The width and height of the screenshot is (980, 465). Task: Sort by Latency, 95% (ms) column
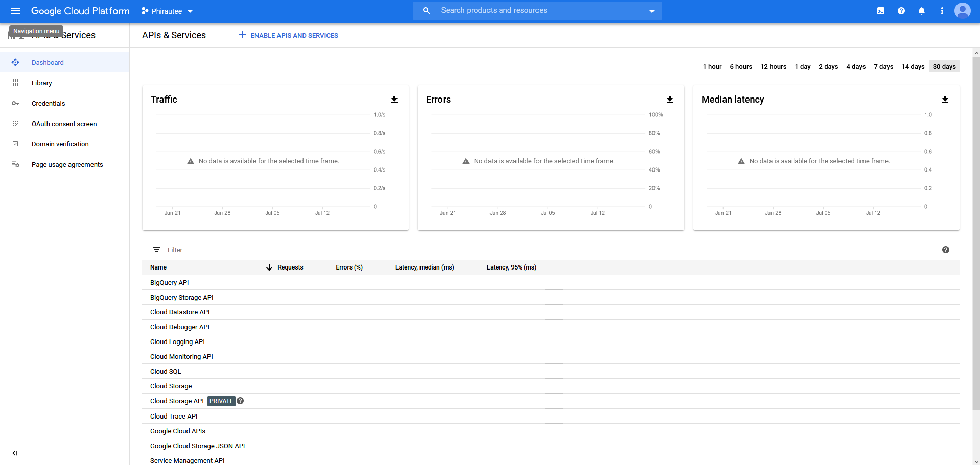[x=511, y=267]
